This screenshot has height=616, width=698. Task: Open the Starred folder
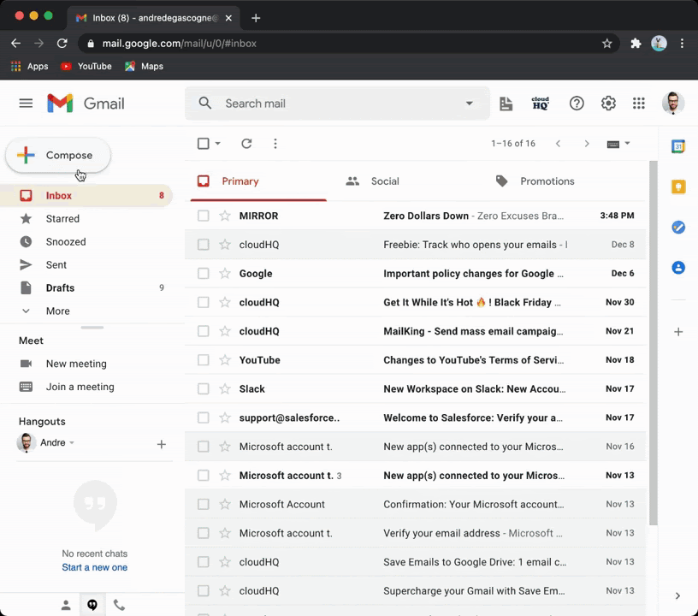62,218
